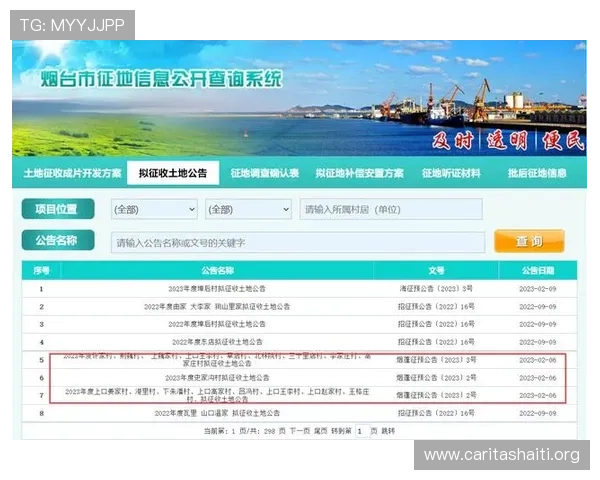Click document number 海征预公告〔2023〕3号
The height and width of the screenshot is (480, 600).
(436, 289)
